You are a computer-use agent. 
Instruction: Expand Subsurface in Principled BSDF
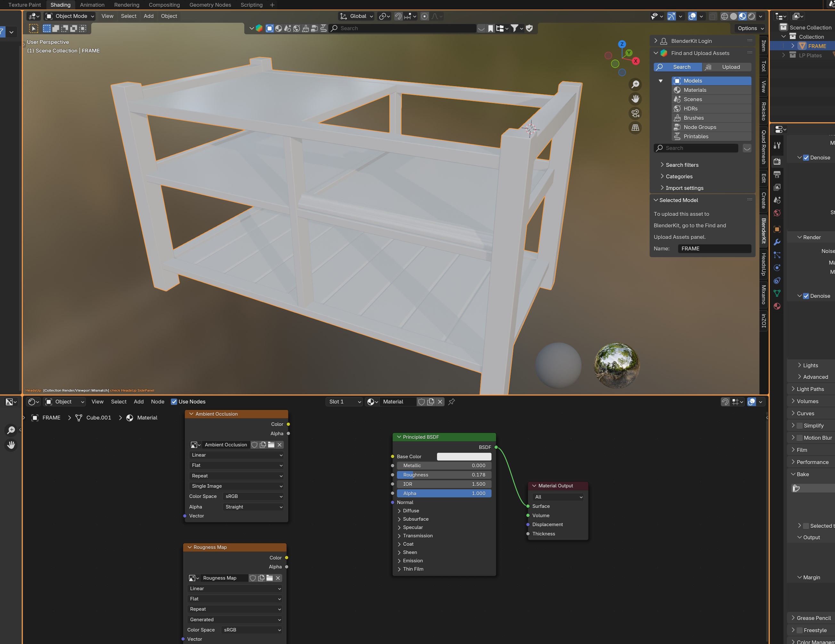tap(415, 519)
